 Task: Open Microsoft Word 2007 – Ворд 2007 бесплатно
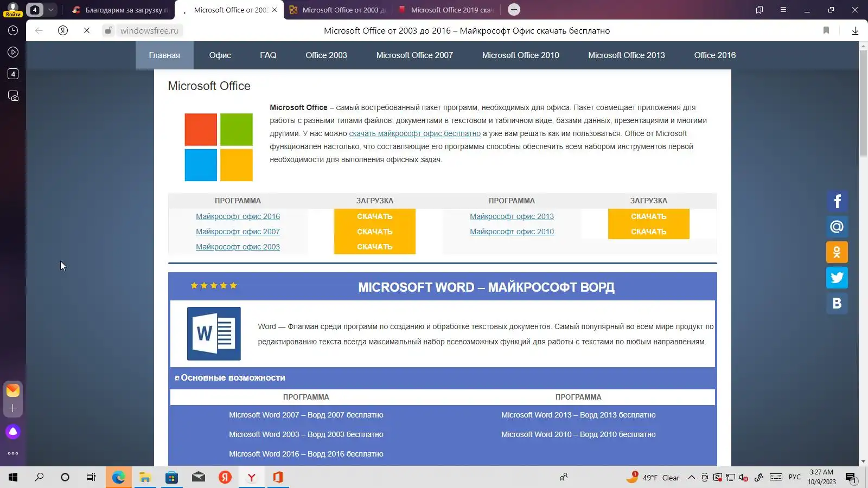[x=306, y=415]
